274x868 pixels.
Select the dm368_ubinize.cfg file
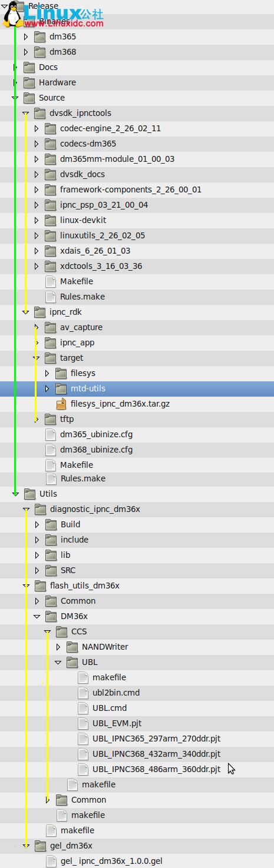(x=96, y=450)
